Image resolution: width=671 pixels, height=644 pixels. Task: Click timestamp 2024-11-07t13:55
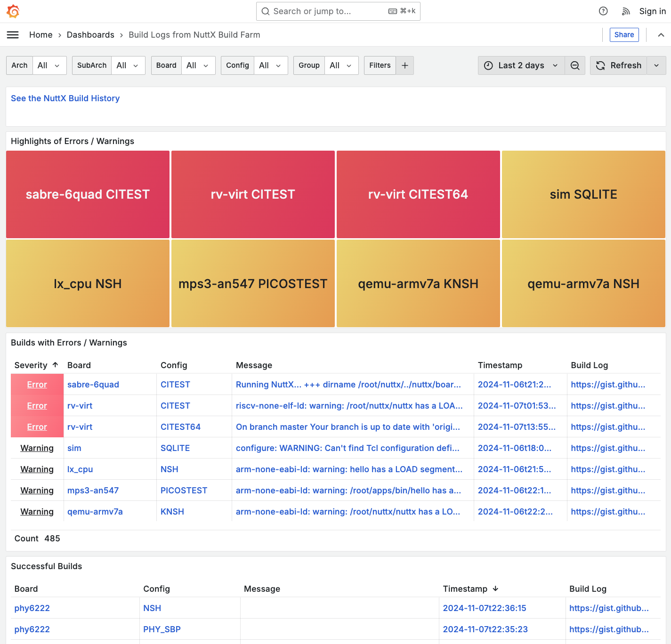point(517,427)
